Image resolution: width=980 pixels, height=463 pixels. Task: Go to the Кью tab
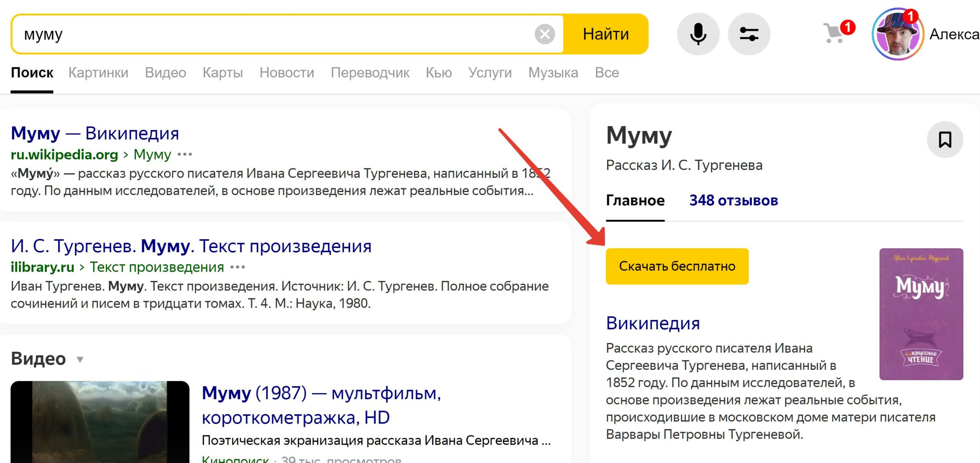(x=439, y=72)
